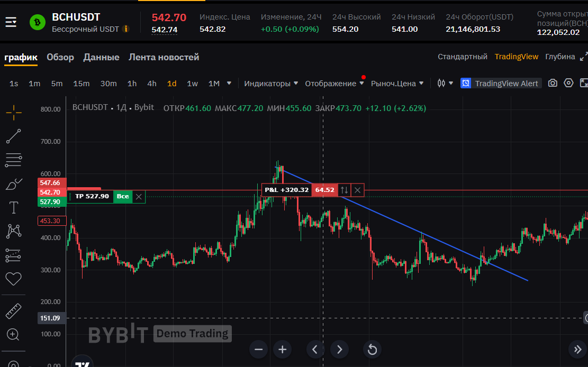Select the 15m timeframe

(x=82, y=83)
